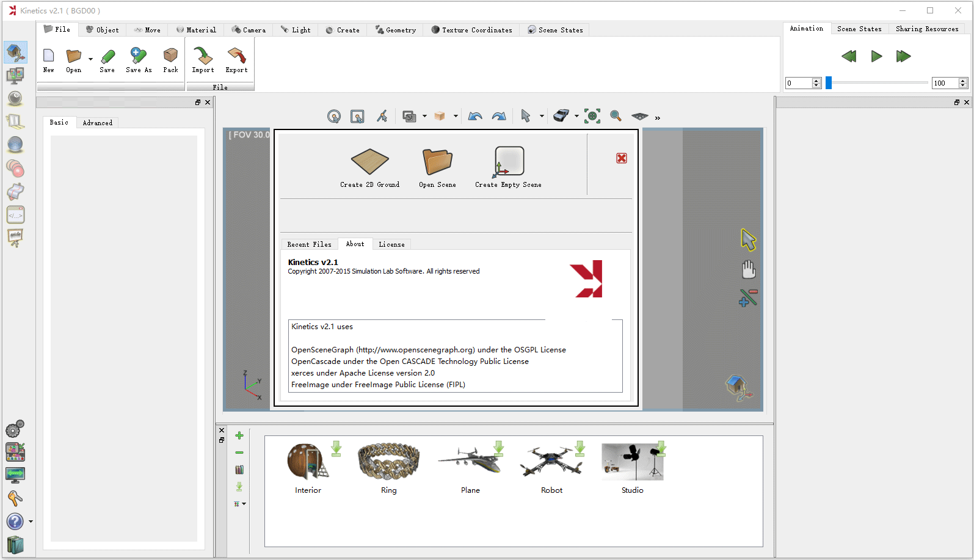The width and height of the screenshot is (974, 560).
Task: Switch to Advanced properties tab
Action: click(98, 123)
